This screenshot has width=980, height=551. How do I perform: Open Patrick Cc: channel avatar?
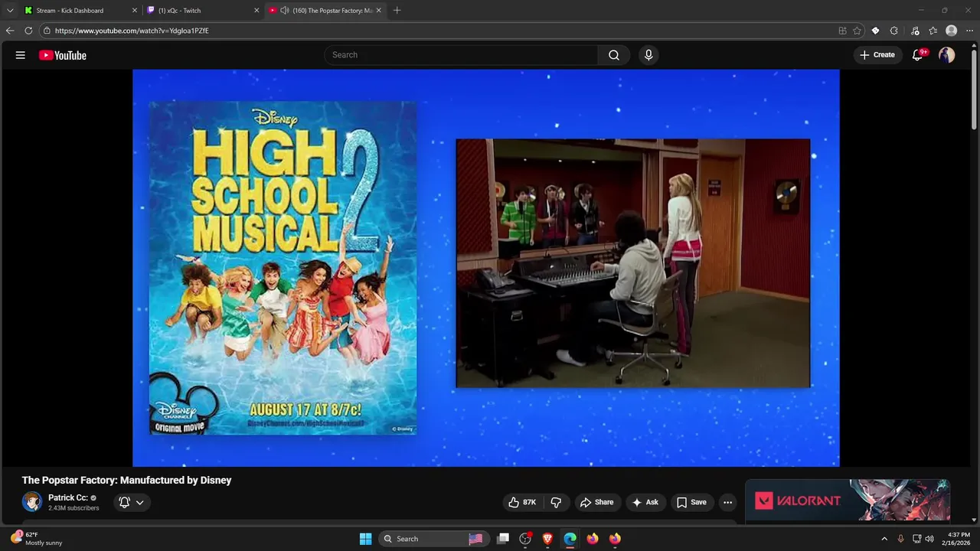coord(31,502)
